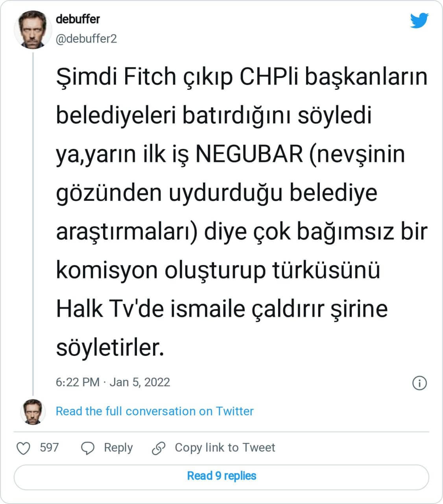Click the word NEGUBAR in the tweet

coord(249,154)
